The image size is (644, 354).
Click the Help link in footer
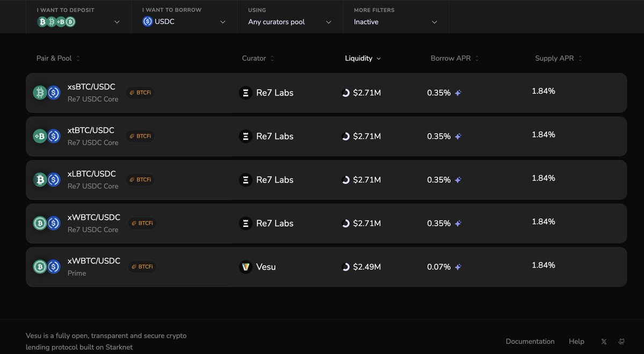[576, 342]
